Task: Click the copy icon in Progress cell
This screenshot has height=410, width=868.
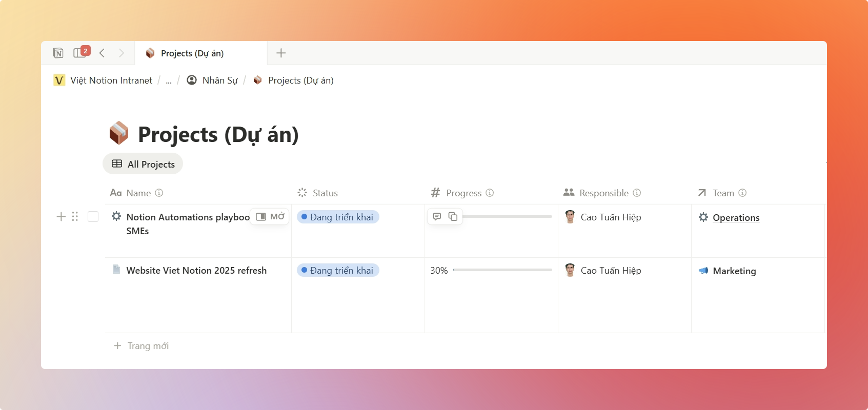Action: (453, 217)
